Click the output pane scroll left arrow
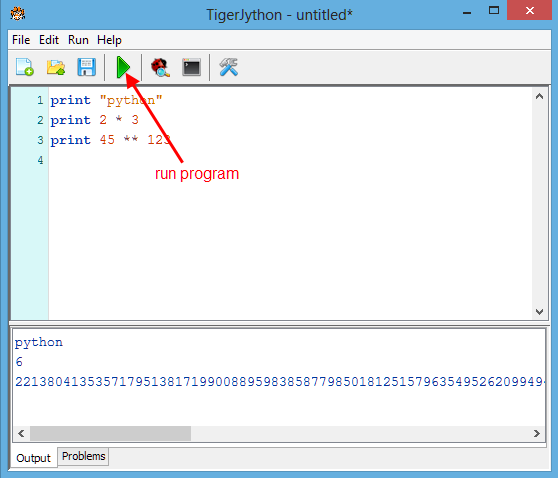 pos(21,433)
